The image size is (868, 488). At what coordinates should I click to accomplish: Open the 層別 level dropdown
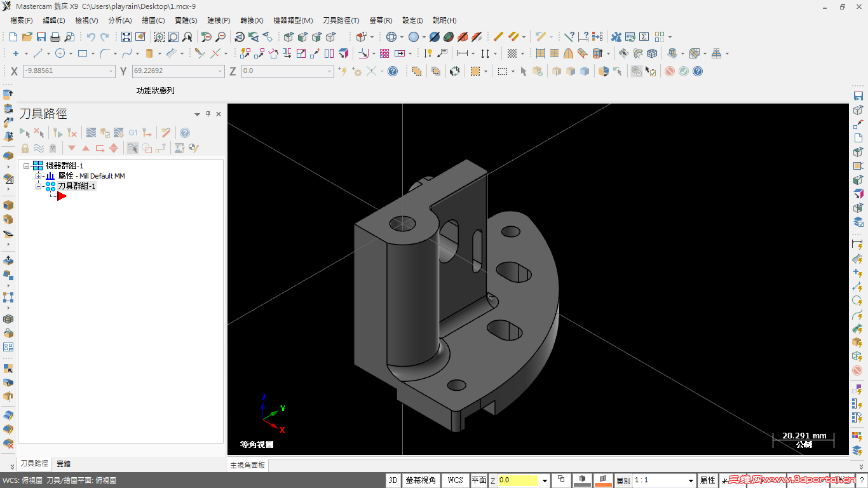pos(691,480)
